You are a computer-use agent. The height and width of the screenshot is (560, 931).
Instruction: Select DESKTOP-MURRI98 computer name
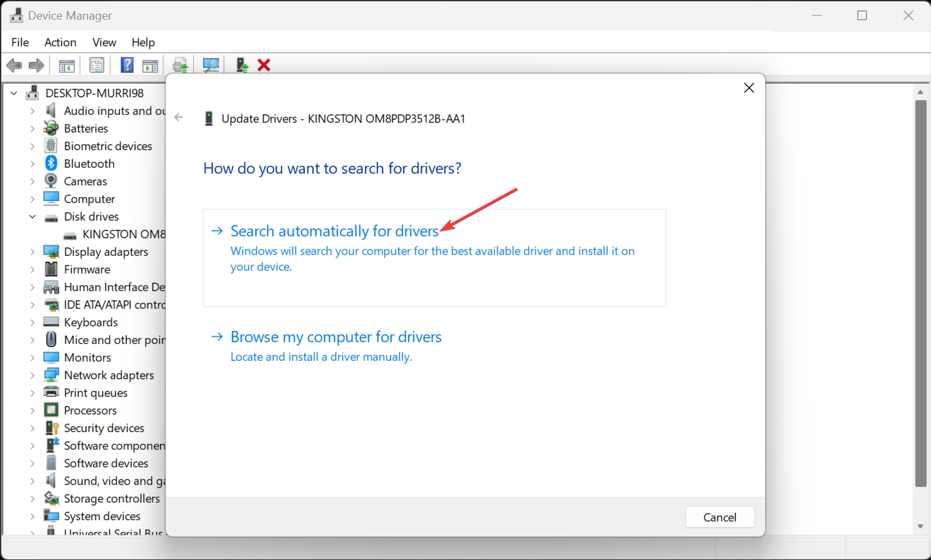click(x=94, y=93)
